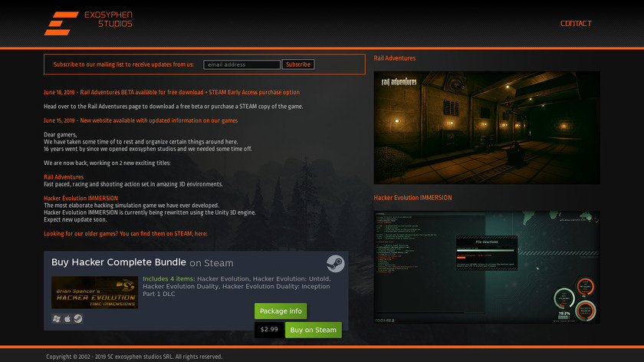Viewport: 644px width, 362px height.
Task: Open the Rail Adventures screenshot
Action: (487, 128)
